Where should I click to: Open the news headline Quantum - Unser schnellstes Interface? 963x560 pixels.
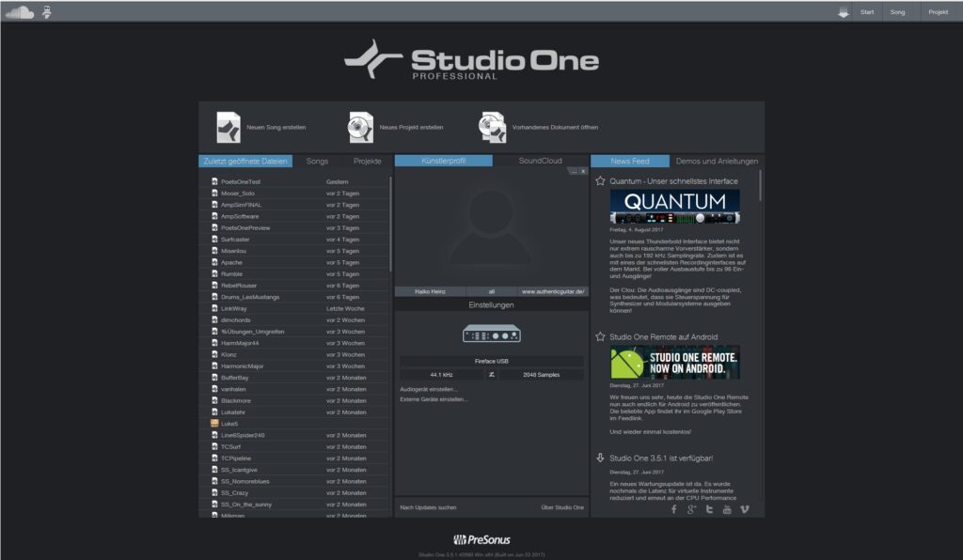pyautogui.click(x=673, y=181)
